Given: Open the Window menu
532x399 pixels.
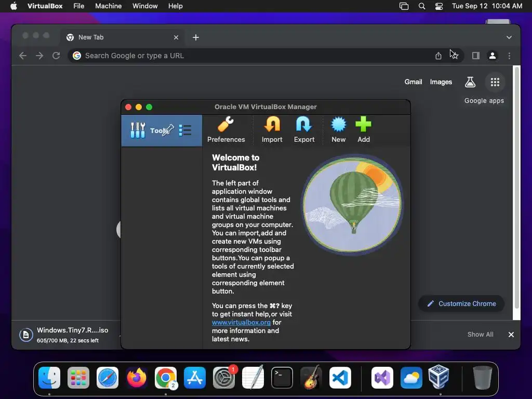Looking at the screenshot, I should tap(145, 6).
